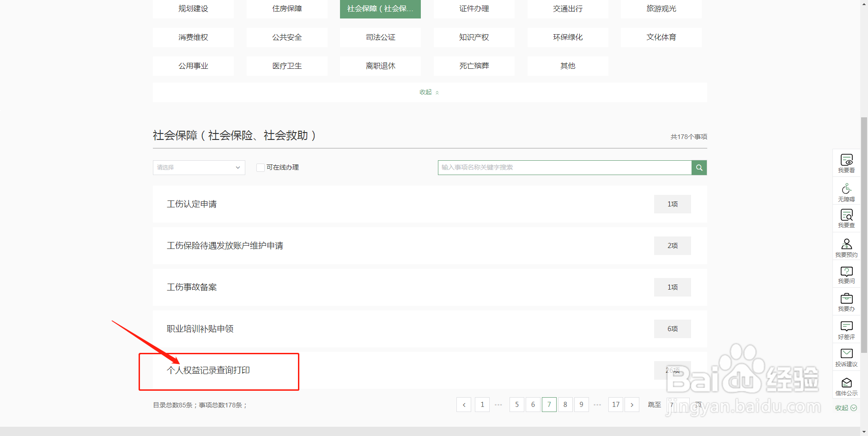Image resolution: width=868 pixels, height=436 pixels.
Task: Select the 无障碍 accessibility icon
Action: point(846,191)
